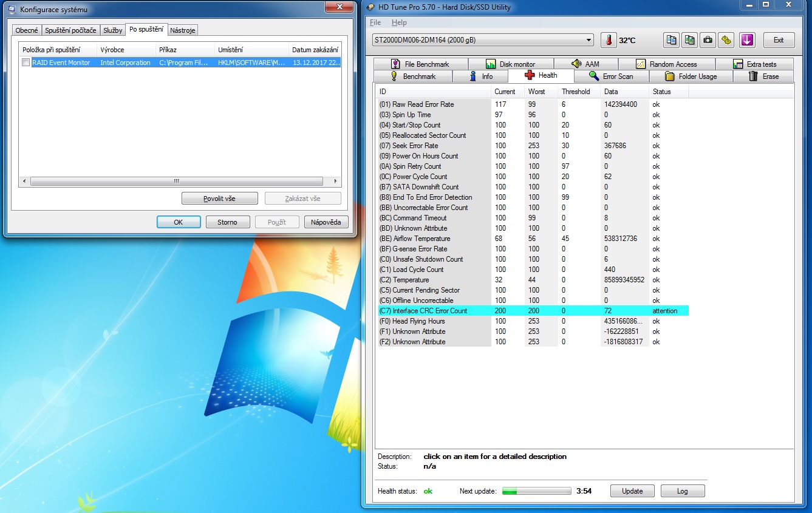Viewport: 812px width, 513px height.
Task: Click the Log button
Action: (683, 491)
